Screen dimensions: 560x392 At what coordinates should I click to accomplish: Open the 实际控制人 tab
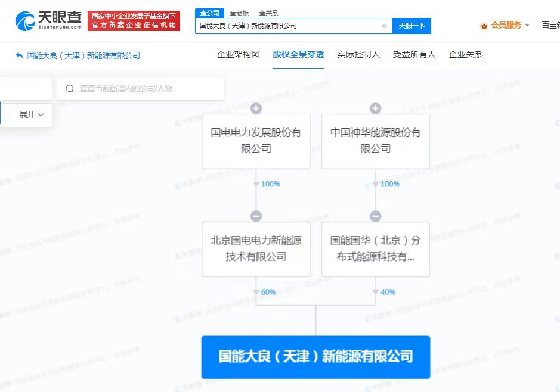click(x=358, y=55)
